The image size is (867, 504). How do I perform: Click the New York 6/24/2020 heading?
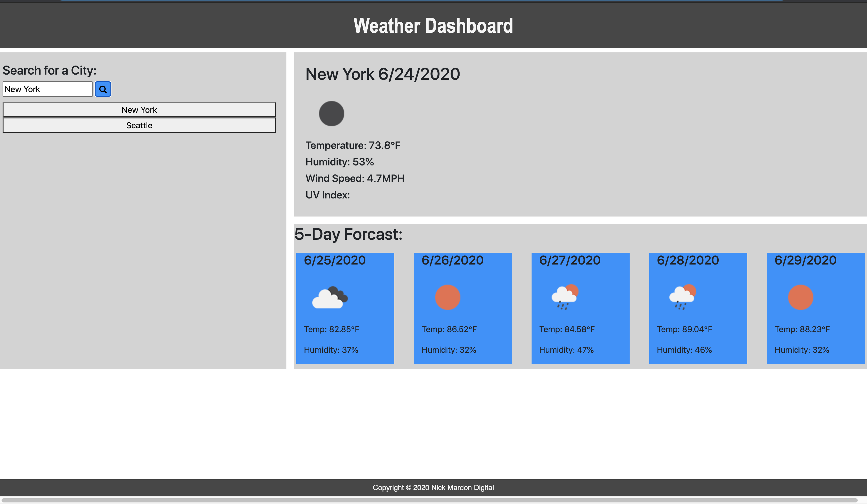[383, 74]
